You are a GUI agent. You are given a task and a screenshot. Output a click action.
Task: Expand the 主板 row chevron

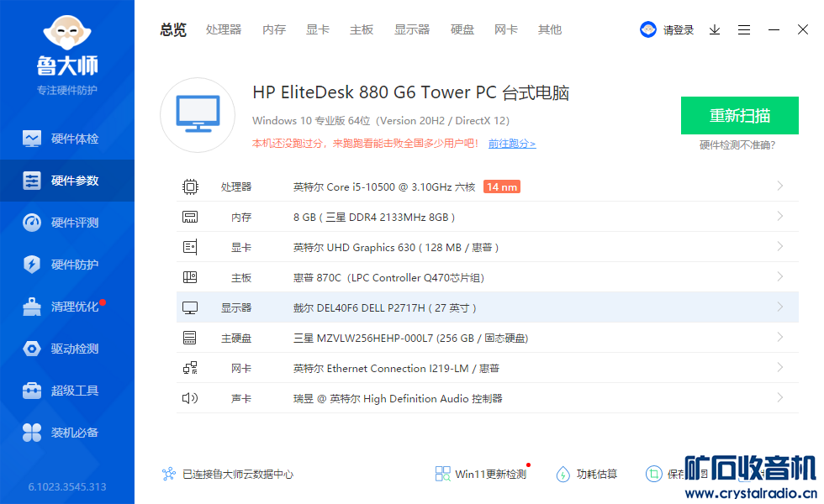click(x=780, y=276)
